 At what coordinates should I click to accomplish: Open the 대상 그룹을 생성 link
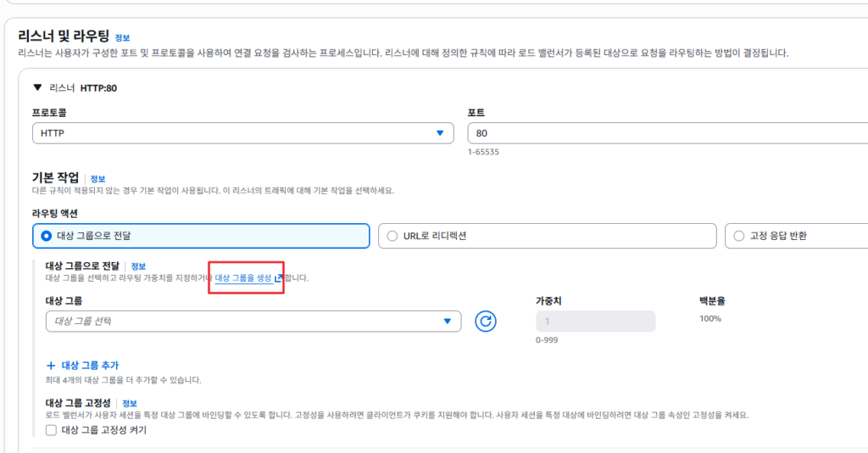click(243, 277)
